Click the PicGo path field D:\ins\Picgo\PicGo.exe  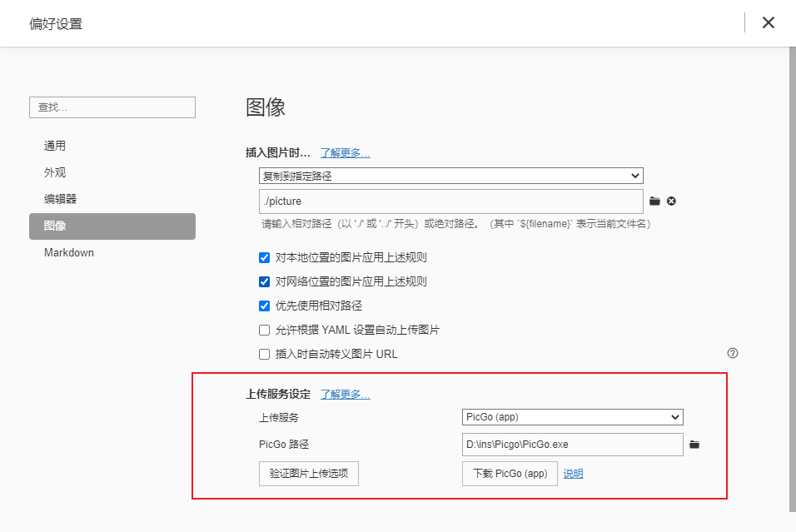(x=573, y=445)
